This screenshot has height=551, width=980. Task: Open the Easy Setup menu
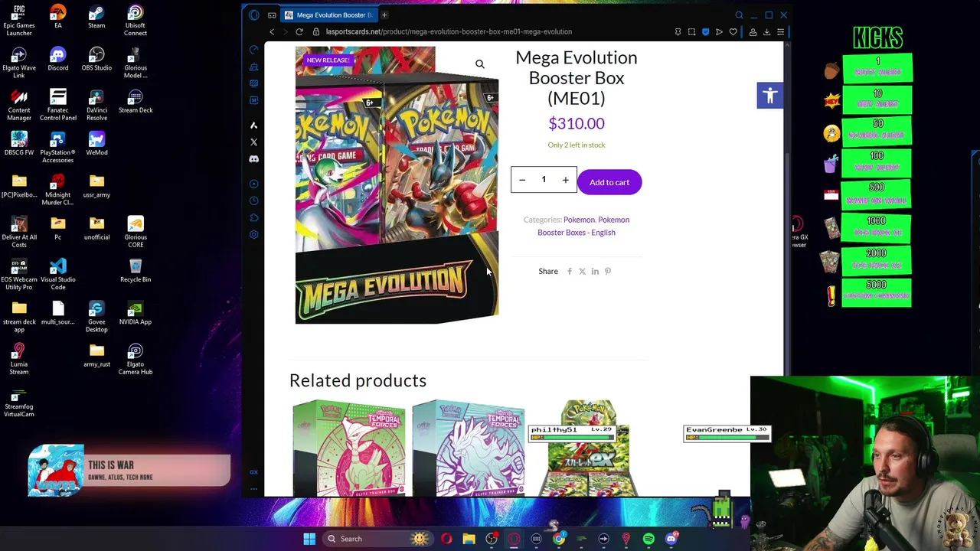click(x=780, y=31)
